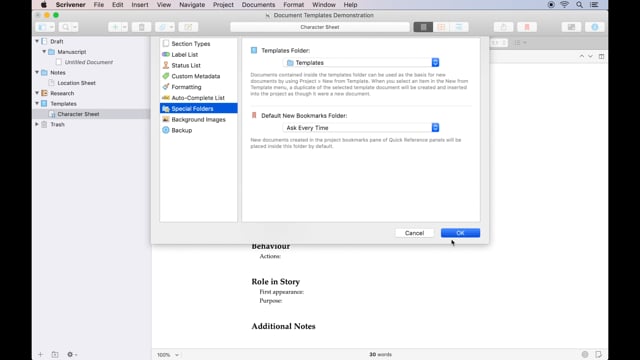Click the red Bookmarks toolbar icon
Viewport: 640px width, 360px height.
(x=527, y=27)
